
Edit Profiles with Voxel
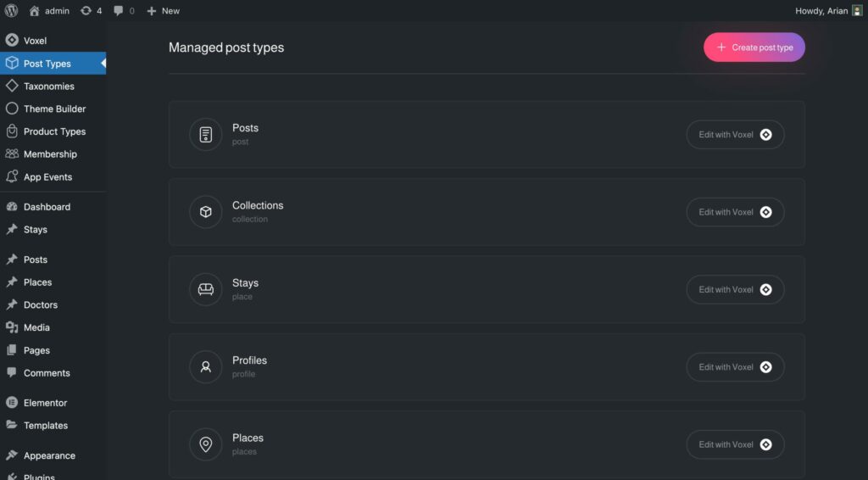[735, 367]
